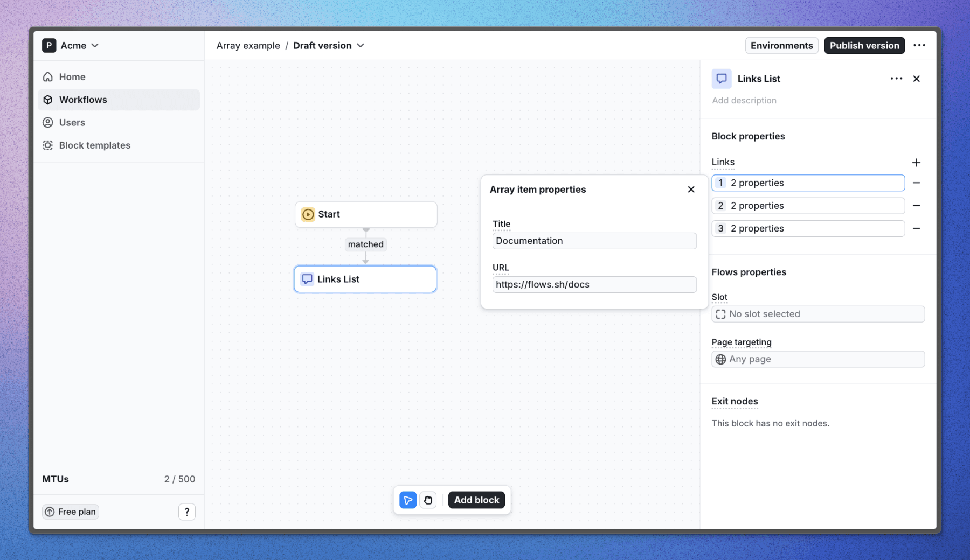Select the pointer tool near Add block
This screenshot has height=560, width=970.
click(408, 500)
